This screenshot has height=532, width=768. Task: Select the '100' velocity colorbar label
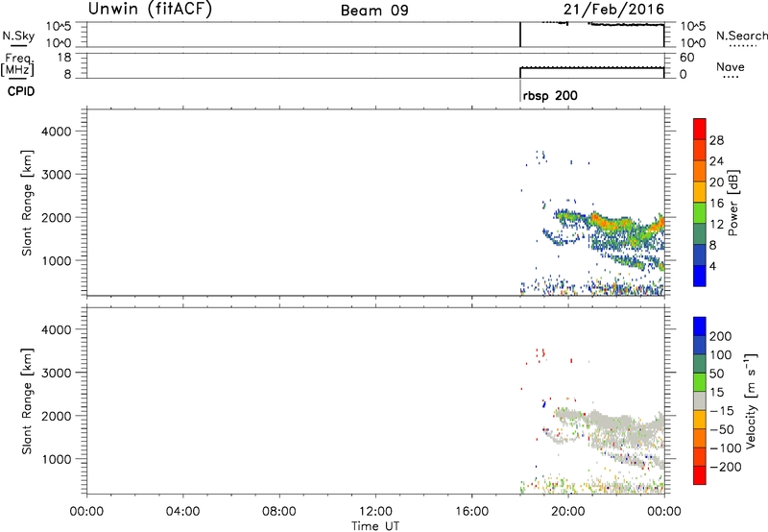[x=721, y=355]
